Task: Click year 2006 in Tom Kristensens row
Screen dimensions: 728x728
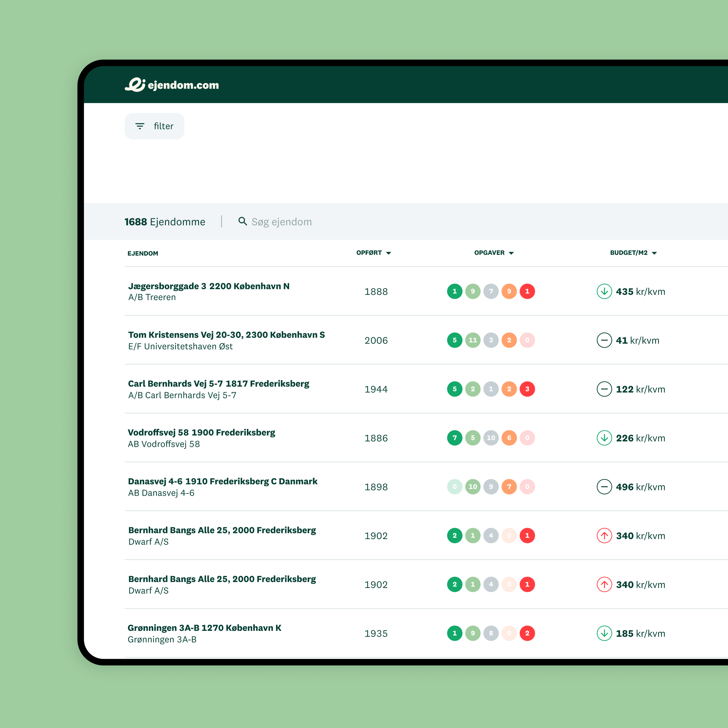Action: [376, 341]
